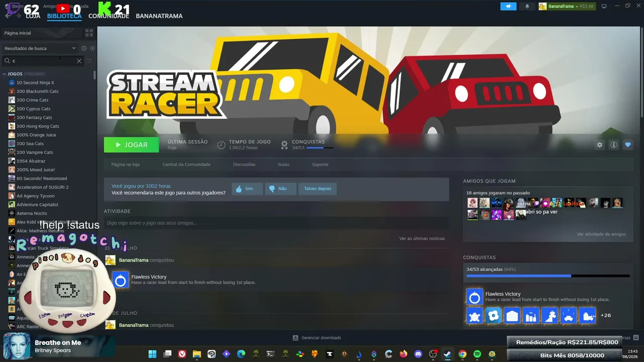Screen dimensions: 644x362
Task: Open Stream Racer settings gear
Action: pyautogui.click(x=600, y=145)
